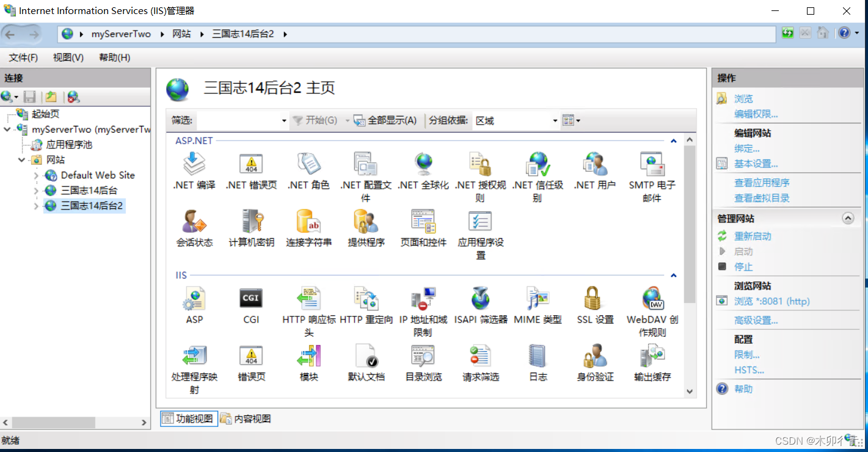Open the .NET 授权规则 feature icon
Screen dimensions: 868x452
click(x=481, y=164)
